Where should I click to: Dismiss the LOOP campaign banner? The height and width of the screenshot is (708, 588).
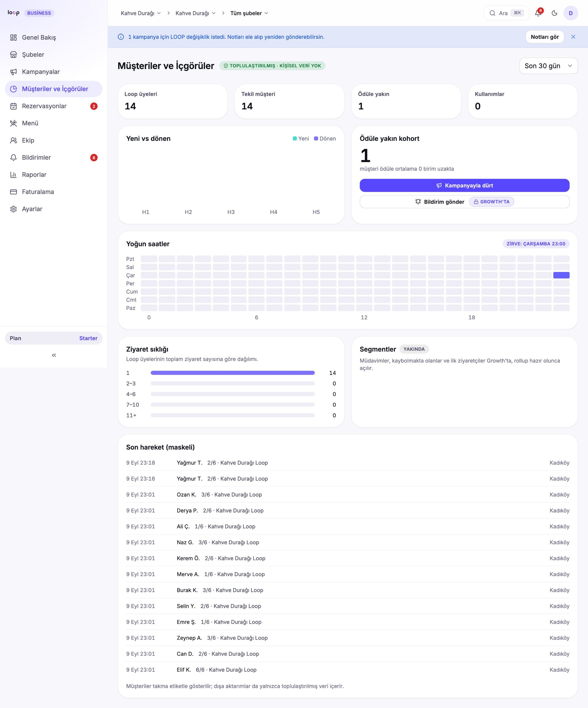[573, 37]
